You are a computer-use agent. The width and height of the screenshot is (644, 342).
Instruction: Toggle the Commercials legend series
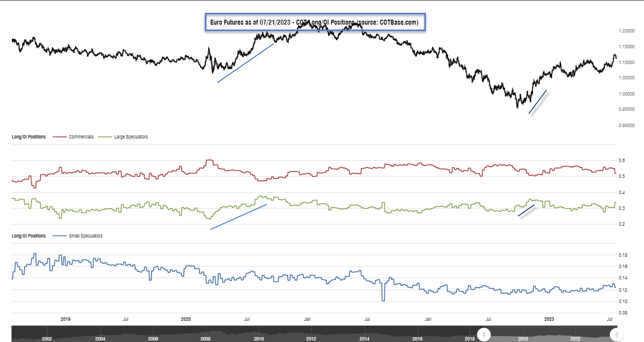81,137
